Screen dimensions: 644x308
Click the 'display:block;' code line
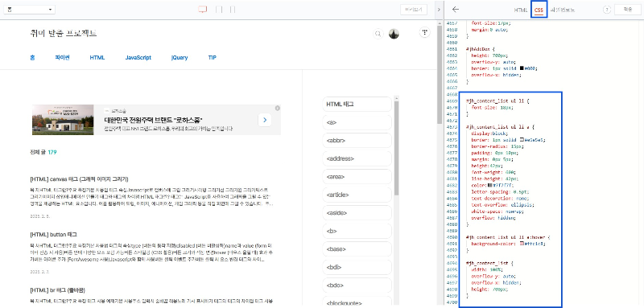[490, 133]
